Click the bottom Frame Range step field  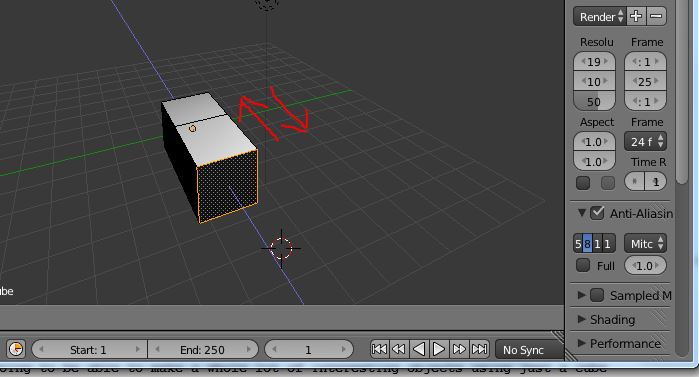(x=646, y=102)
